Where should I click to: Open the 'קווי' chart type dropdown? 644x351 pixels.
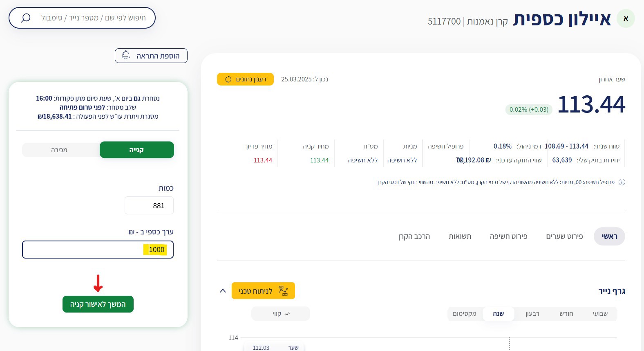pos(281,314)
